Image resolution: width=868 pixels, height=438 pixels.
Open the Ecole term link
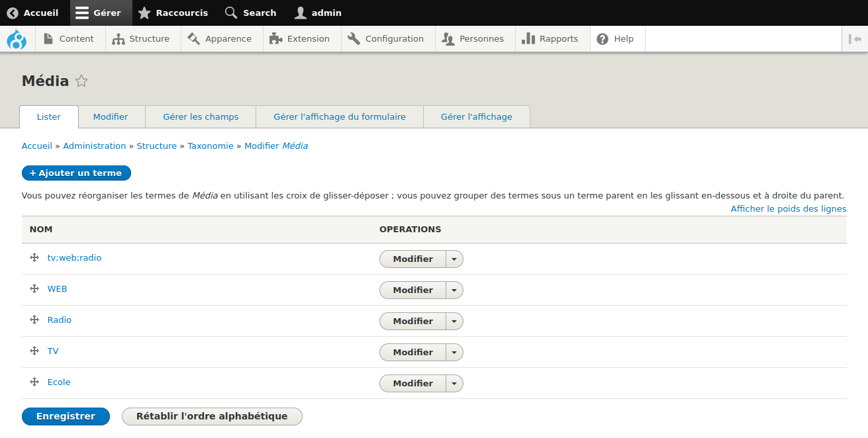(59, 382)
